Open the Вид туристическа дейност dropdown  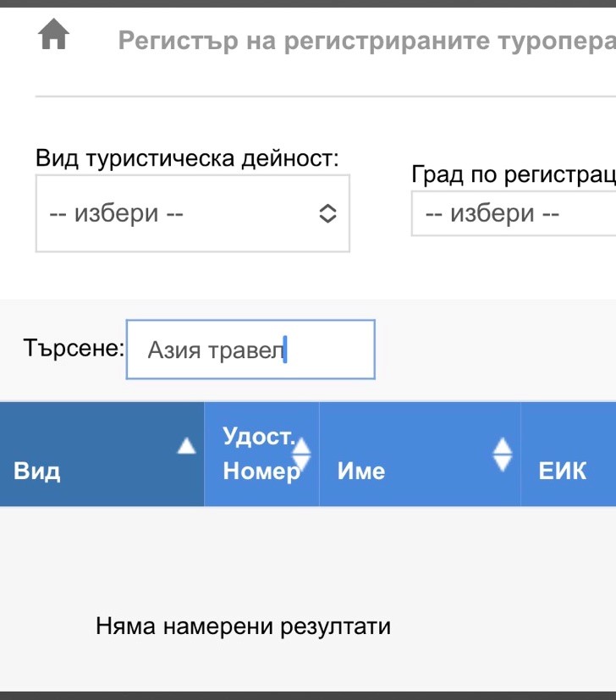click(192, 214)
